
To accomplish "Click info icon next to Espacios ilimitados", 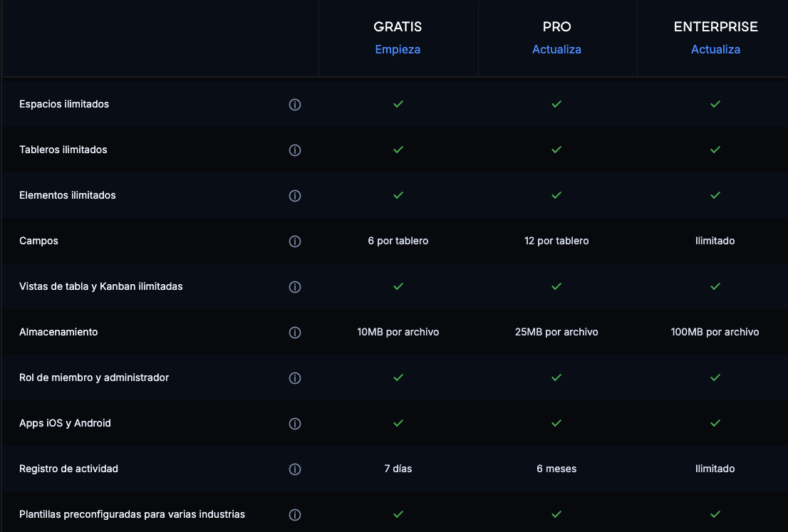I will pos(295,105).
